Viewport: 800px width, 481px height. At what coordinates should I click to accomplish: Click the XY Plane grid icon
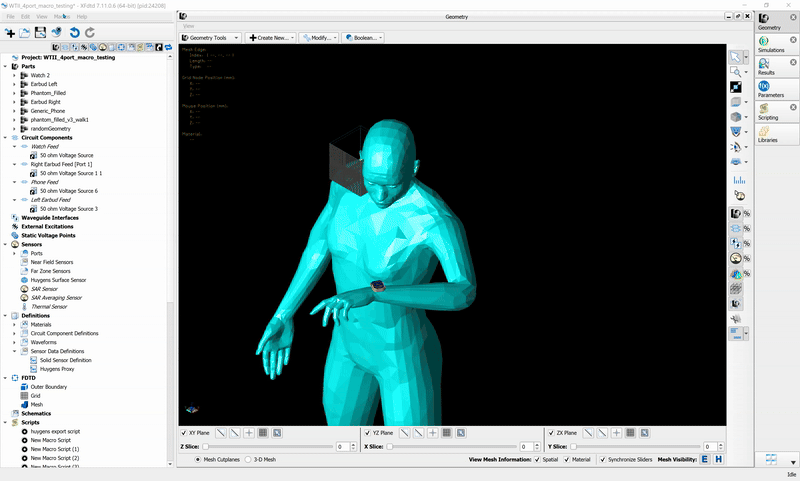click(263, 433)
